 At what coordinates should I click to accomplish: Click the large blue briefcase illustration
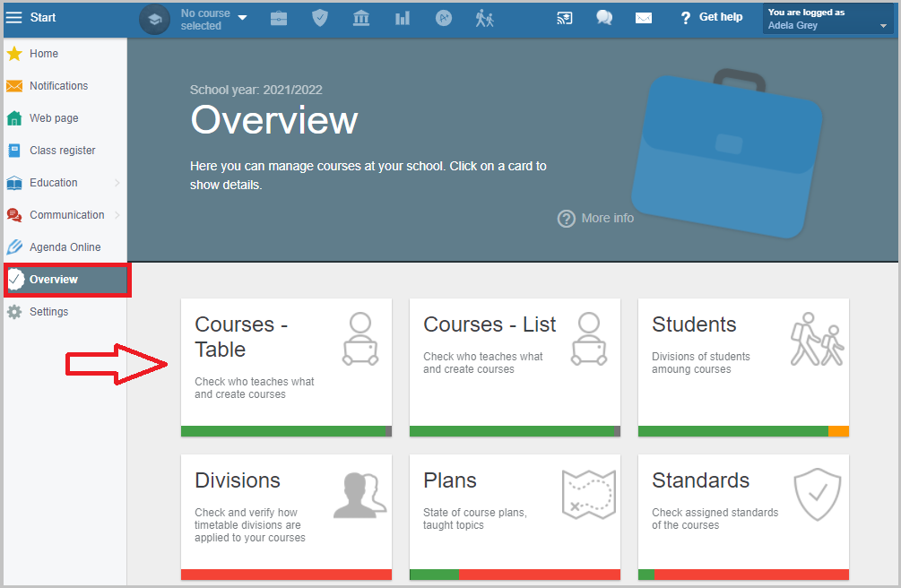[727, 154]
